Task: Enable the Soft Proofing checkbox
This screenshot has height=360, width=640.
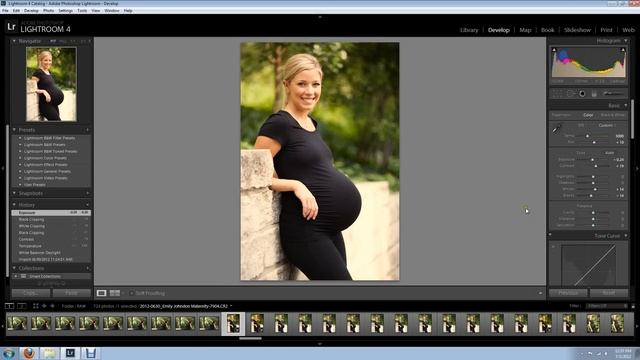Action: [131, 293]
